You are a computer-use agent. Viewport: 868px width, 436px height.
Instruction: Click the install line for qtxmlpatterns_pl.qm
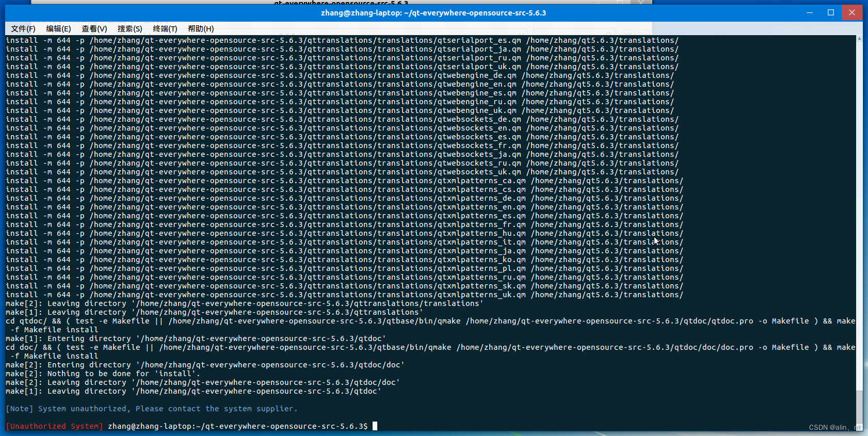point(345,268)
